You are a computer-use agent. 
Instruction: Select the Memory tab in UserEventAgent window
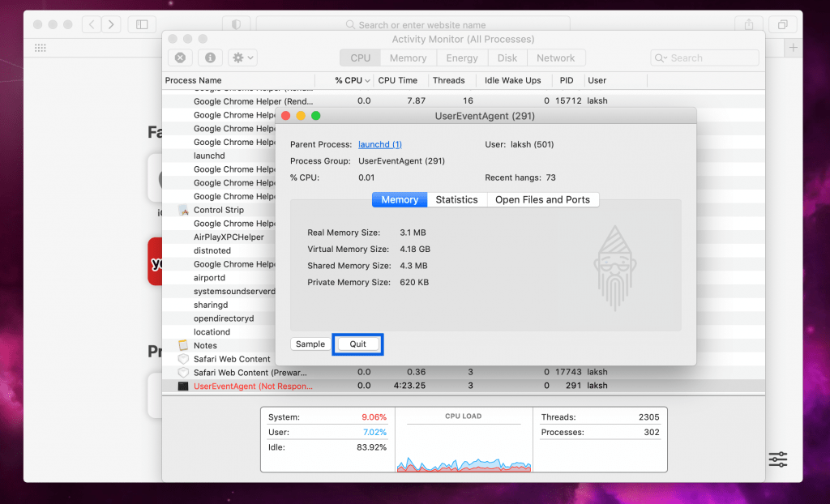(400, 199)
